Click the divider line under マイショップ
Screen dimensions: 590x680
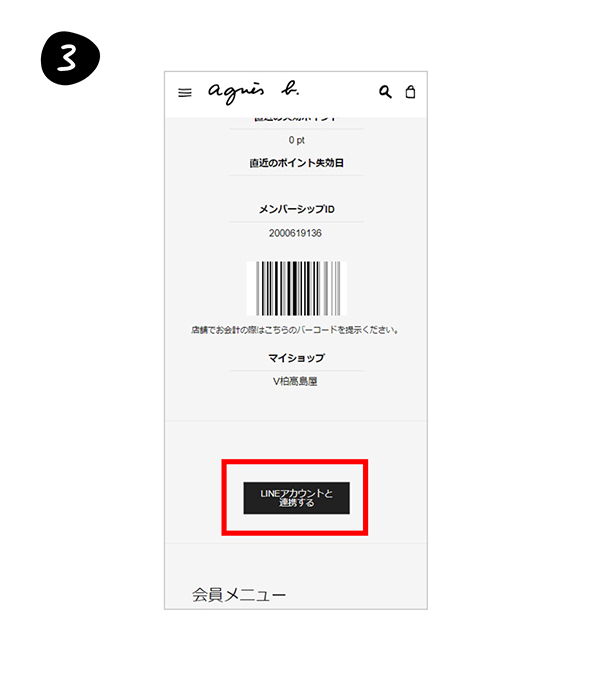296,371
